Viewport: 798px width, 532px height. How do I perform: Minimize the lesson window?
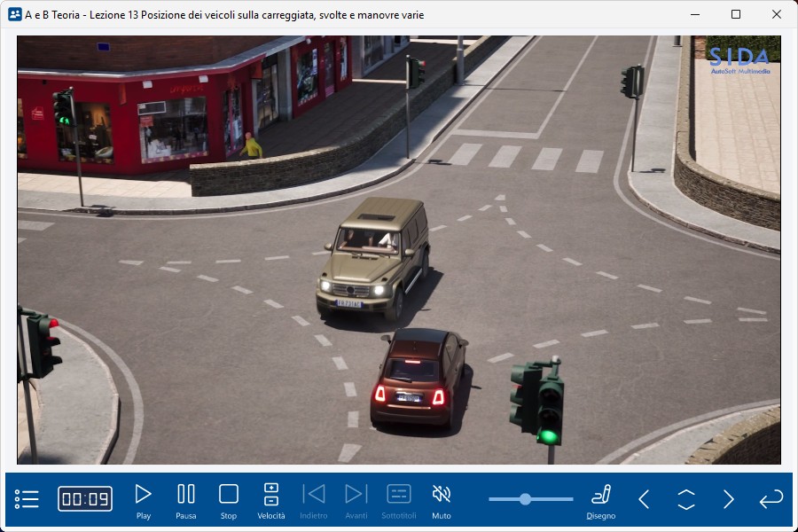(695, 14)
